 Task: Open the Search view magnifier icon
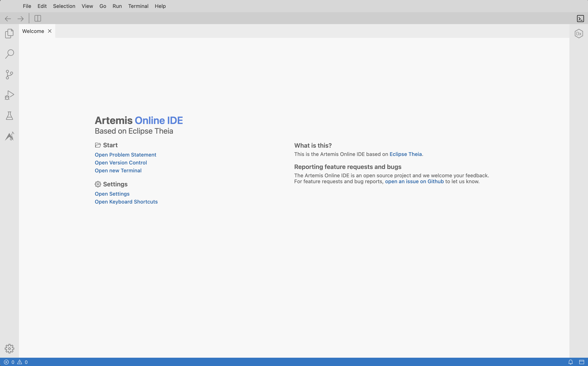point(9,54)
